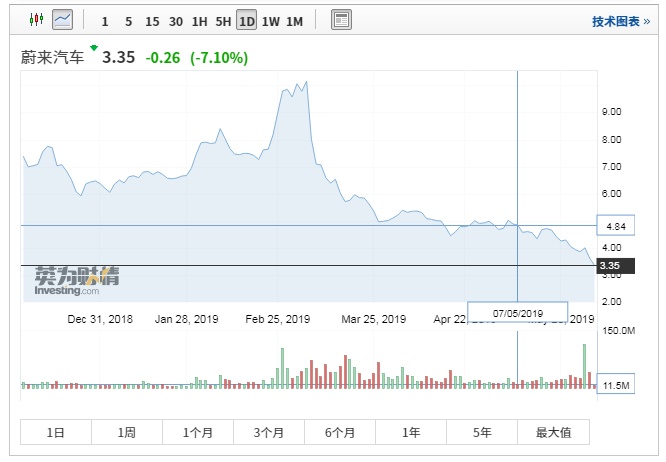
Task: Show the 1周 time range
Action: [127, 432]
